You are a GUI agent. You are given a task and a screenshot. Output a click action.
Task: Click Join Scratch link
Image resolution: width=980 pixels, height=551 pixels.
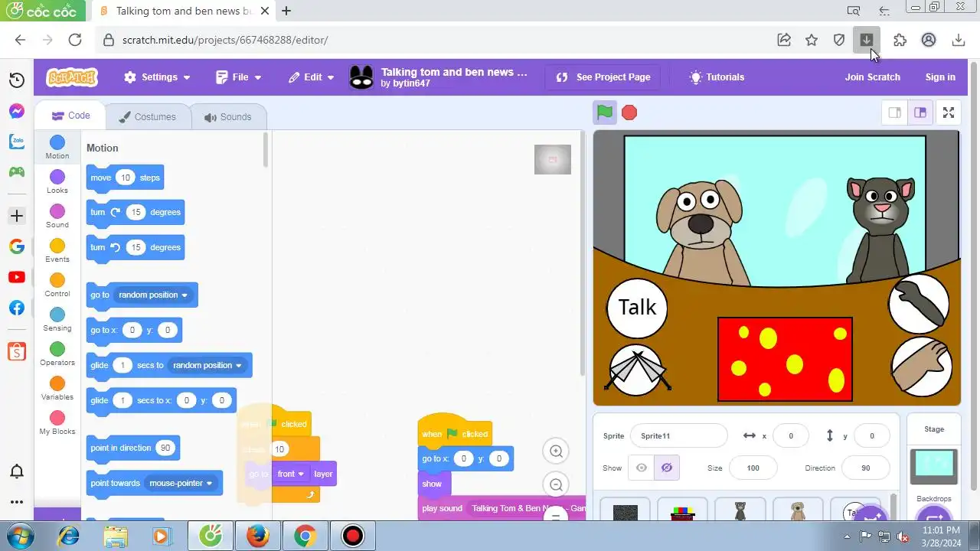point(872,77)
